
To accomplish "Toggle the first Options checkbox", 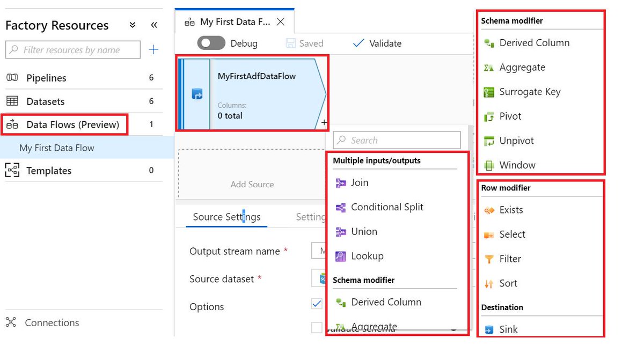I will pyautogui.click(x=317, y=304).
